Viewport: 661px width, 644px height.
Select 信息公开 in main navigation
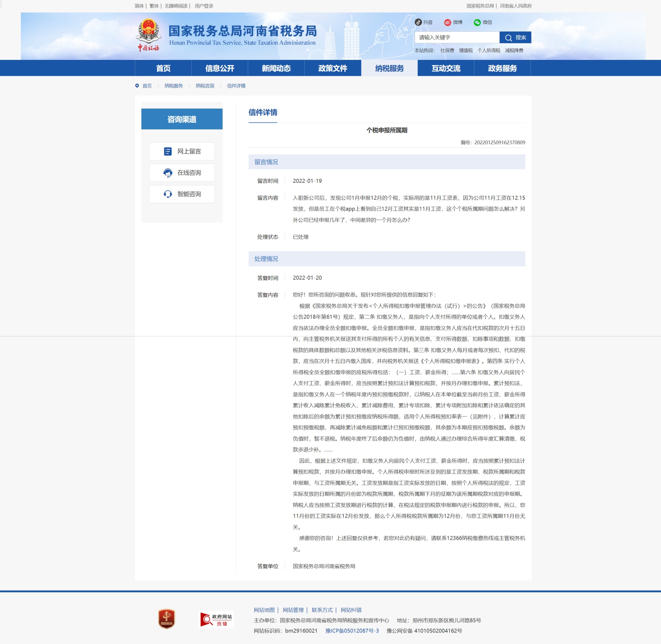click(219, 68)
